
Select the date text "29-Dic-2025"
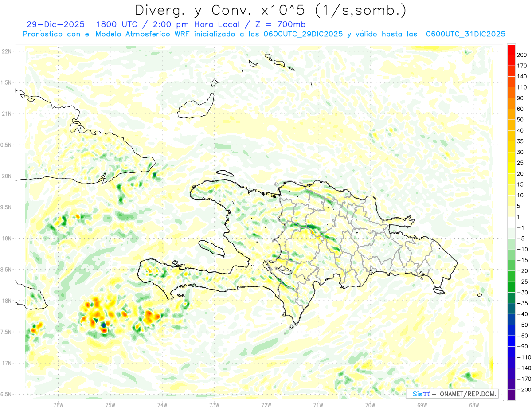coord(55,24)
